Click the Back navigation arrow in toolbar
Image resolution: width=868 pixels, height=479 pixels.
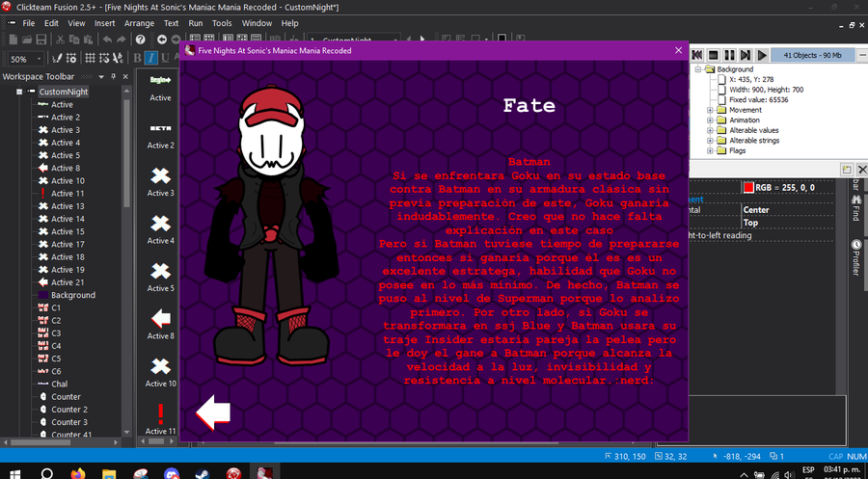click(162, 40)
